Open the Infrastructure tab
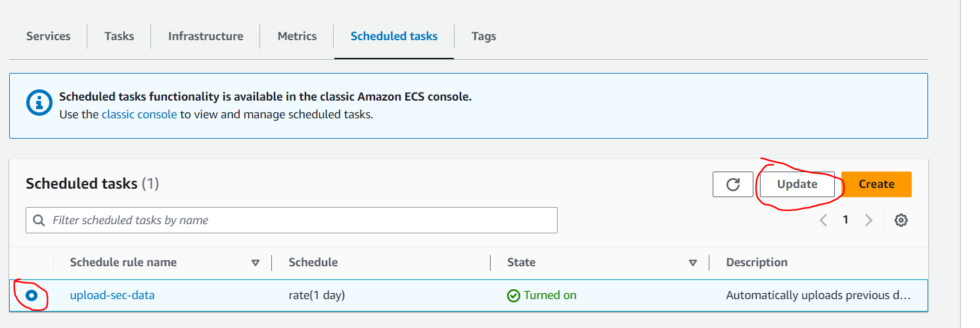Screen dimensions: 980x328 pyautogui.click(x=206, y=36)
